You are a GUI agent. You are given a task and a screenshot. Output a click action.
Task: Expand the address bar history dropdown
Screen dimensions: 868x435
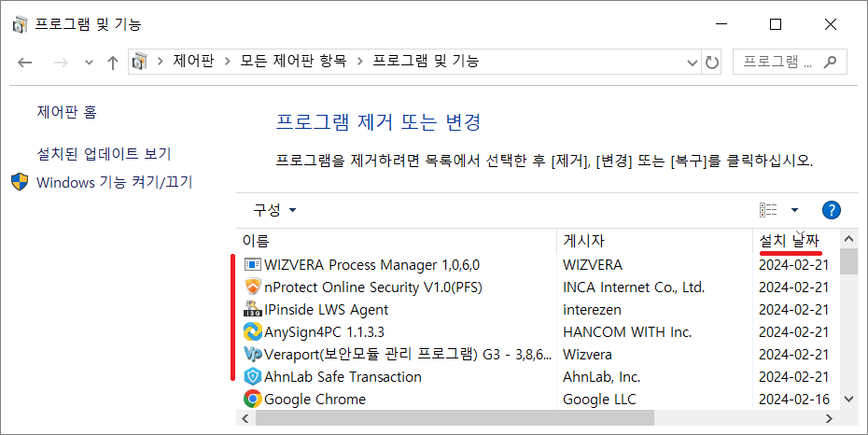coord(692,63)
